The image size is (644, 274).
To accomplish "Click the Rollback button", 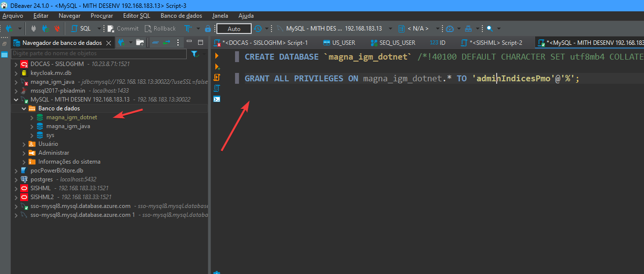I will pos(160,29).
